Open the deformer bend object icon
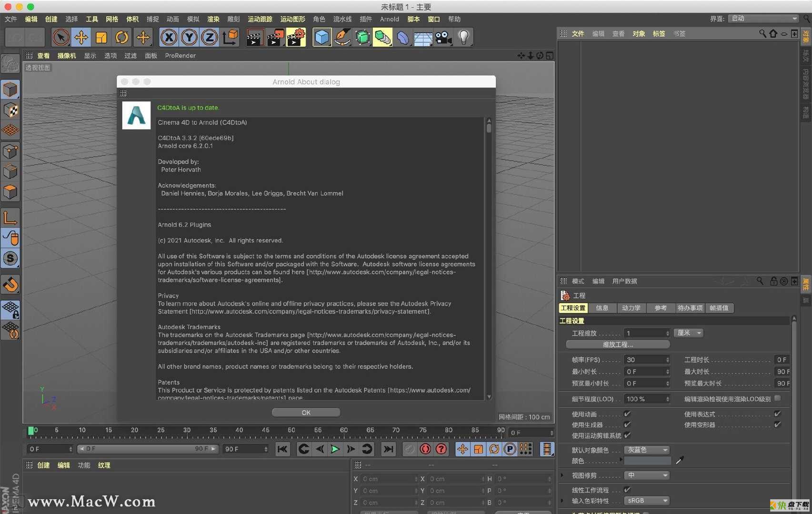812x514 pixels. click(x=403, y=37)
